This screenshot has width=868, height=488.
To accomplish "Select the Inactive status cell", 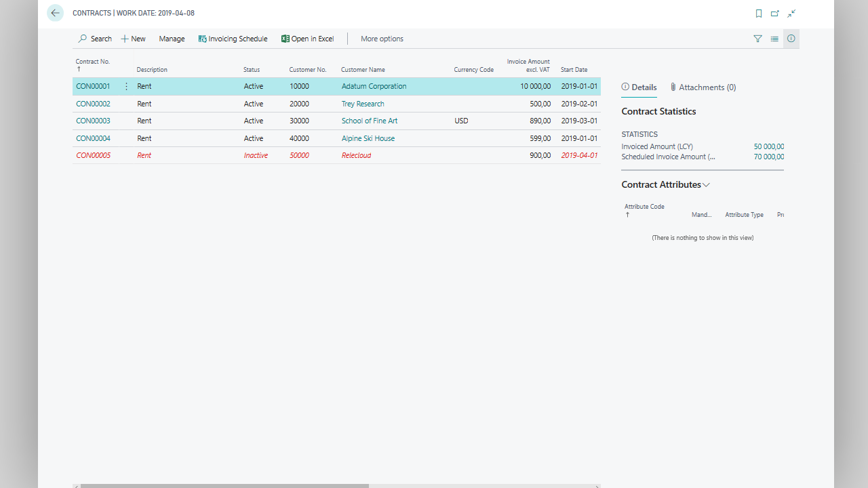I will click(256, 155).
